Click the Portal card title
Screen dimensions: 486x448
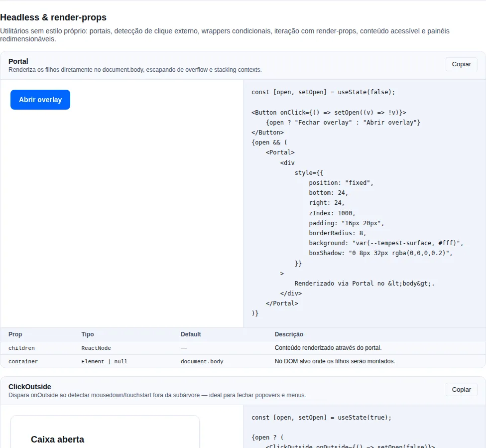tap(18, 61)
